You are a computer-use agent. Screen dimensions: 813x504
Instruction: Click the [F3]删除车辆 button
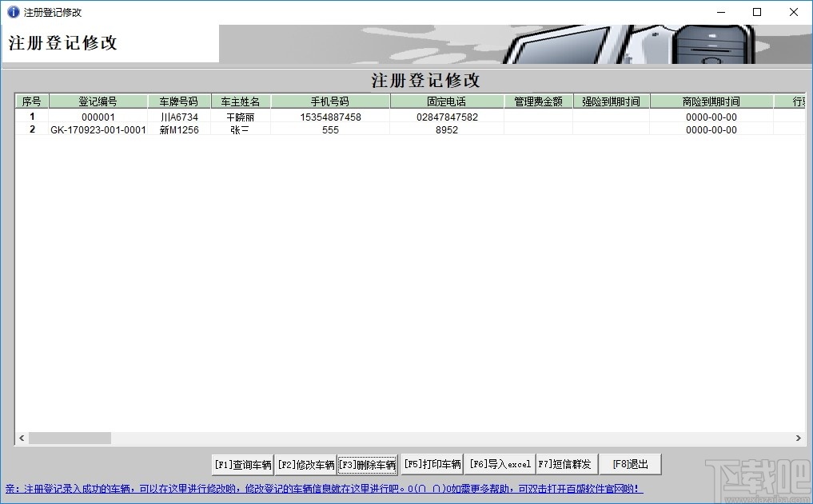(367, 463)
